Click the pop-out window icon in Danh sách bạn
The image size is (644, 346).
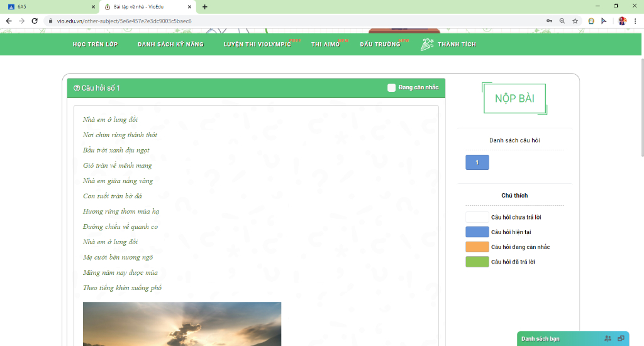(621, 338)
